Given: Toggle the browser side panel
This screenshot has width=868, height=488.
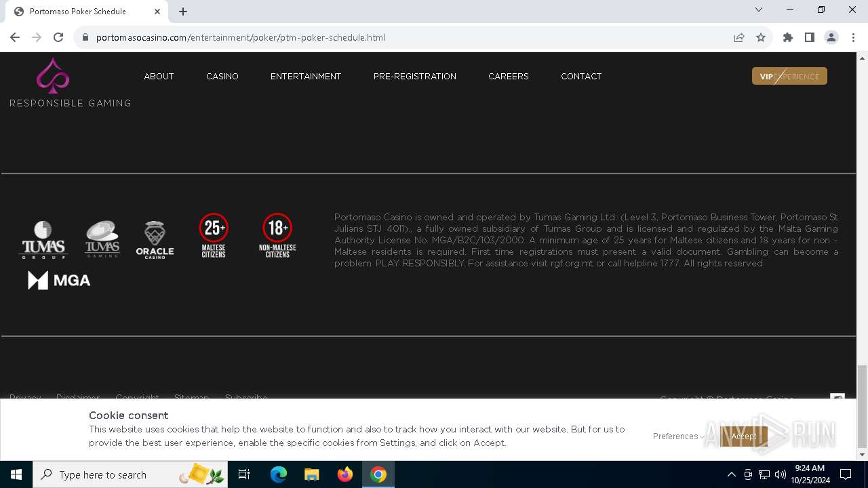Looking at the screenshot, I should pyautogui.click(x=810, y=37).
